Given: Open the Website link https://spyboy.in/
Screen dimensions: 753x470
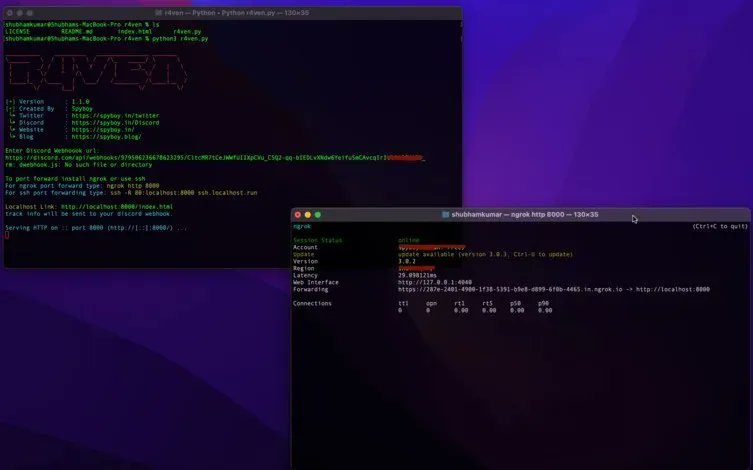Looking at the screenshot, I should [103, 130].
